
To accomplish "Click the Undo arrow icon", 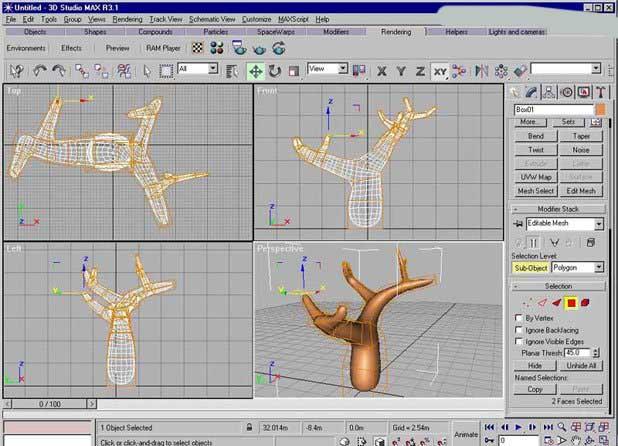I will point(39,71).
